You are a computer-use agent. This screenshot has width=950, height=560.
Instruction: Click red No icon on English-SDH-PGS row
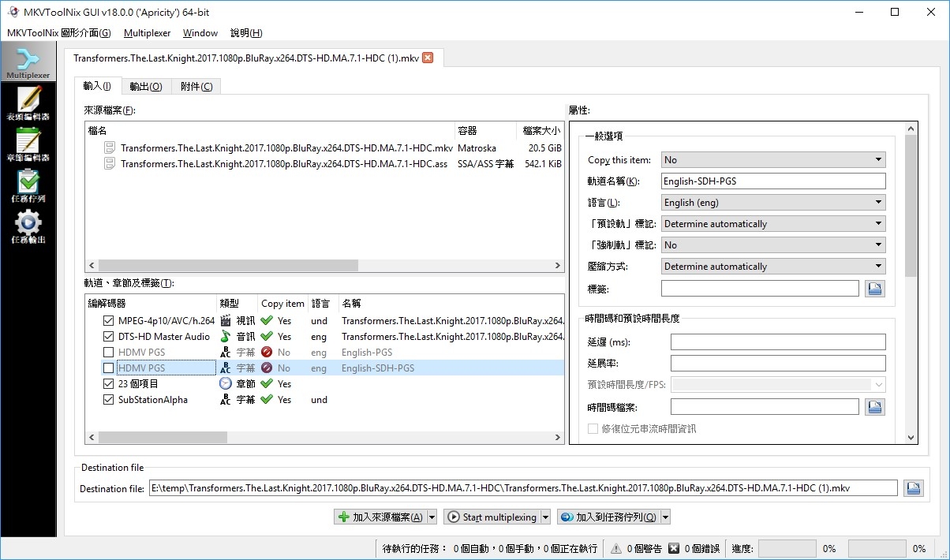[267, 368]
